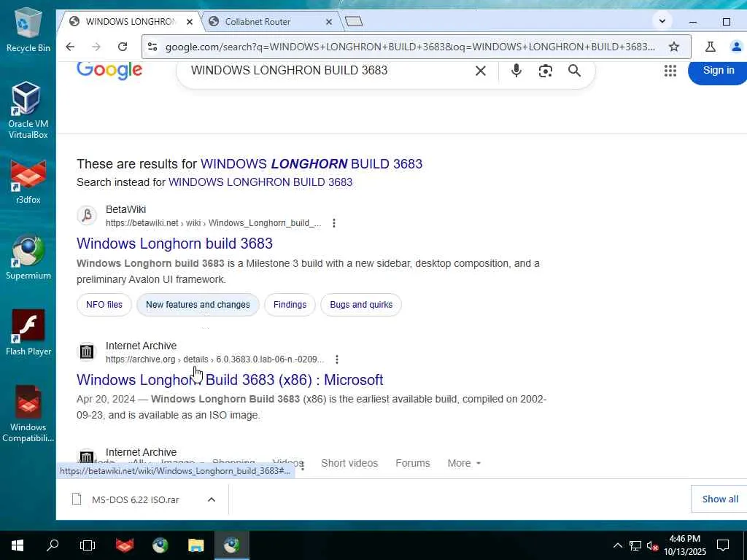Screen dimensions: 747x560
Task: Click the BetaWiki site favicon
Action: pos(87,215)
